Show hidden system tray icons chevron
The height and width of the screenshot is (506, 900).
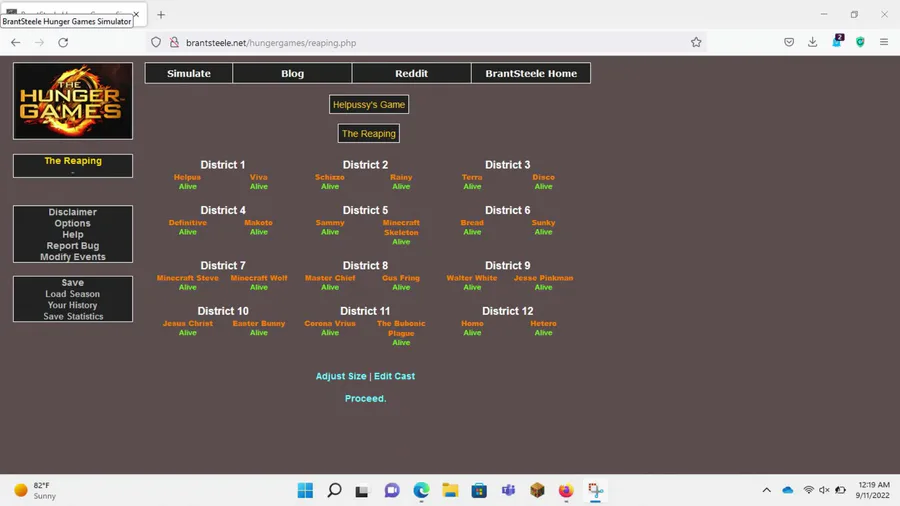coord(766,490)
